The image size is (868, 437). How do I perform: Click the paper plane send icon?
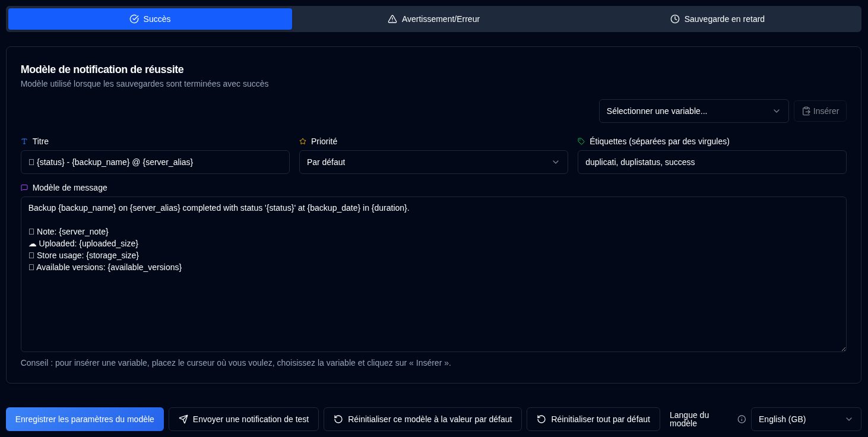183,419
